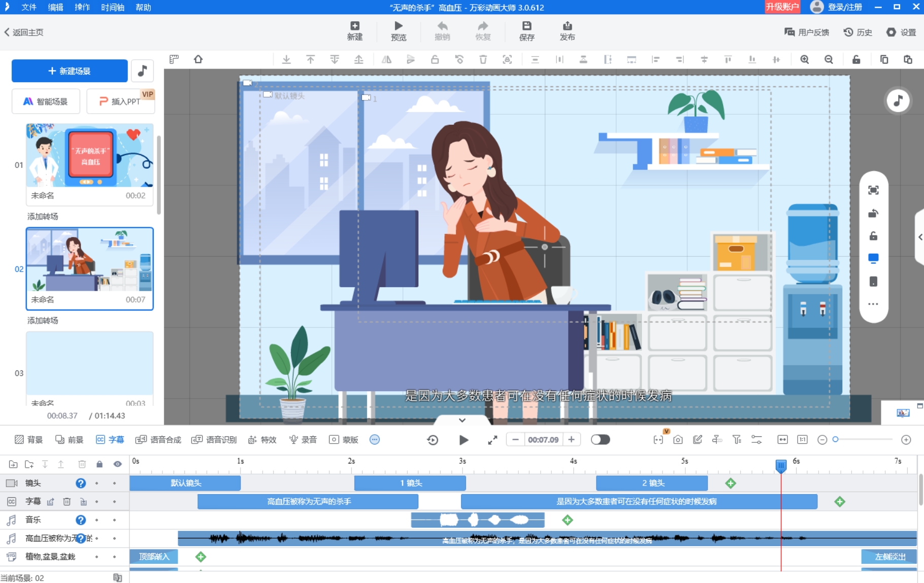
Task: Click the flip horizontal icon in canvas toolbar
Action: click(387, 59)
